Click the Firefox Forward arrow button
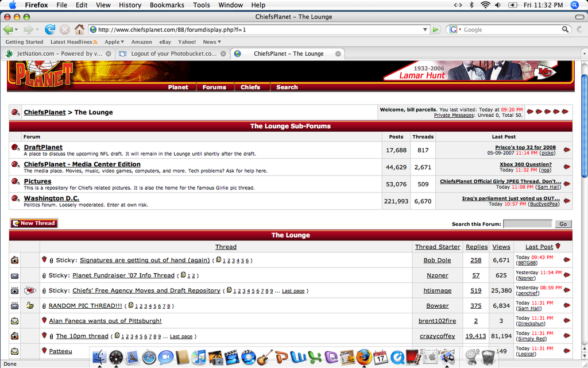 (x=28, y=29)
